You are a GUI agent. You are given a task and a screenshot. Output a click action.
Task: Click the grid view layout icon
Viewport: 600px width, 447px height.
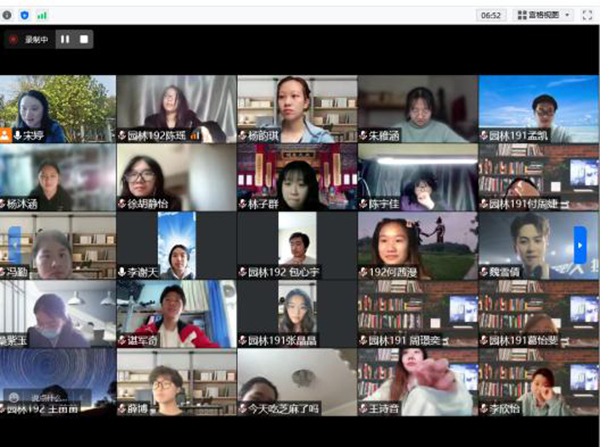(522, 15)
